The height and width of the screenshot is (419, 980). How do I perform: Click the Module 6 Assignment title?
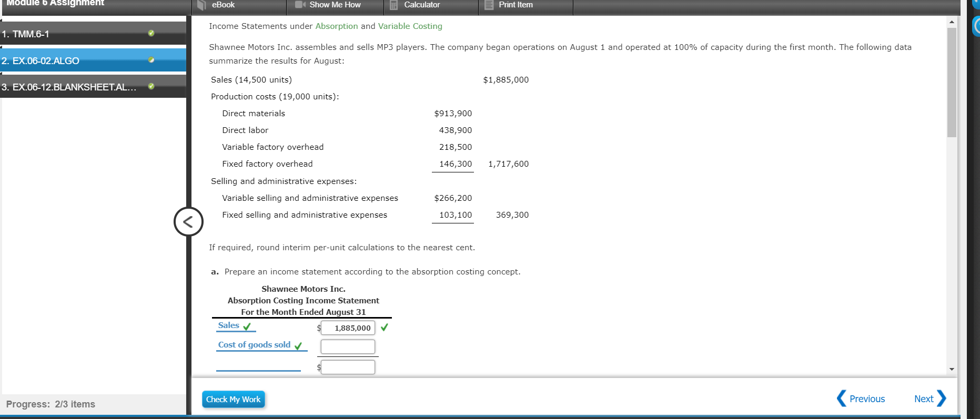coord(55,3)
